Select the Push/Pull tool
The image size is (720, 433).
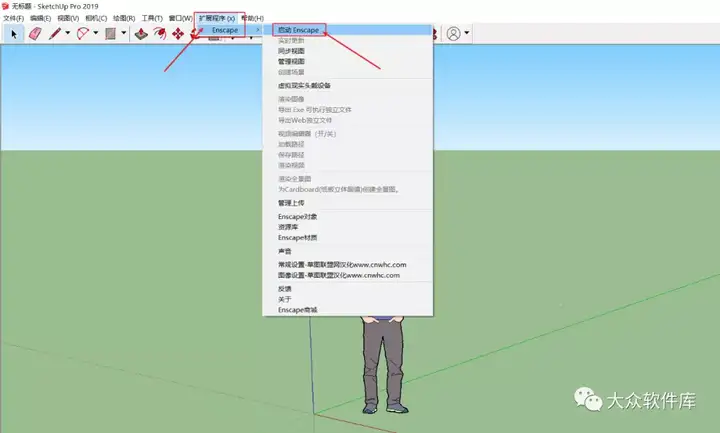coord(141,34)
